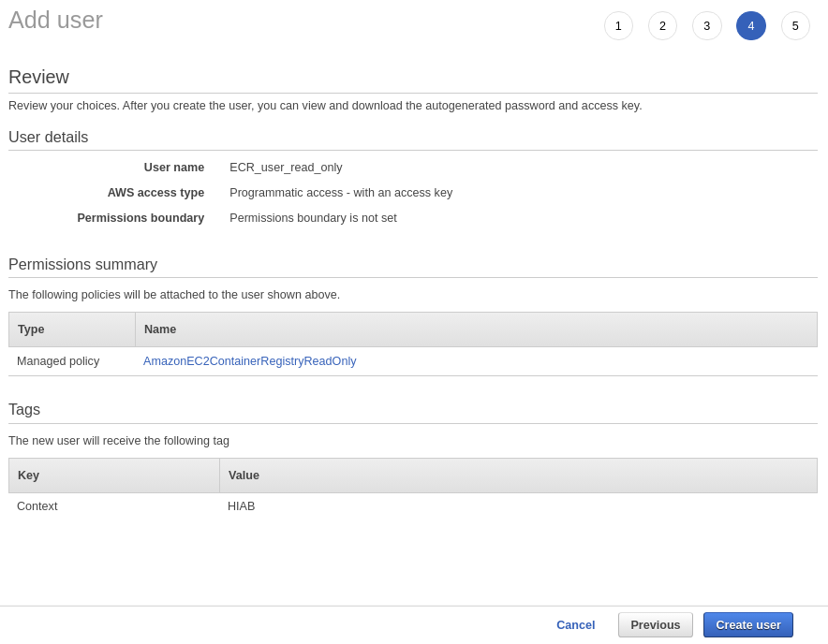828x644 pixels.
Task: Click step 1 in the wizard progress indicator
Action: pyautogui.click(x=618, y=26)
